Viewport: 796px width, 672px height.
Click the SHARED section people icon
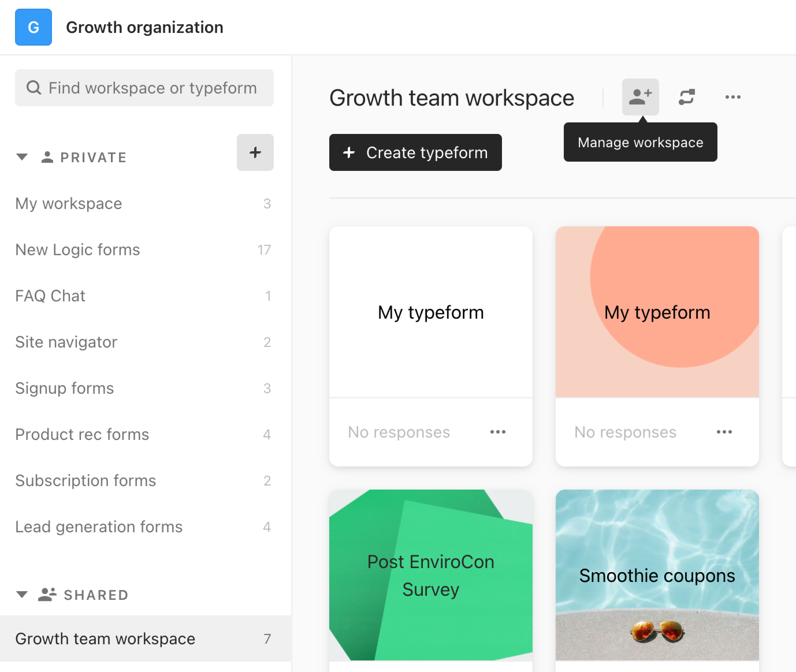click(x=47, y=594)
